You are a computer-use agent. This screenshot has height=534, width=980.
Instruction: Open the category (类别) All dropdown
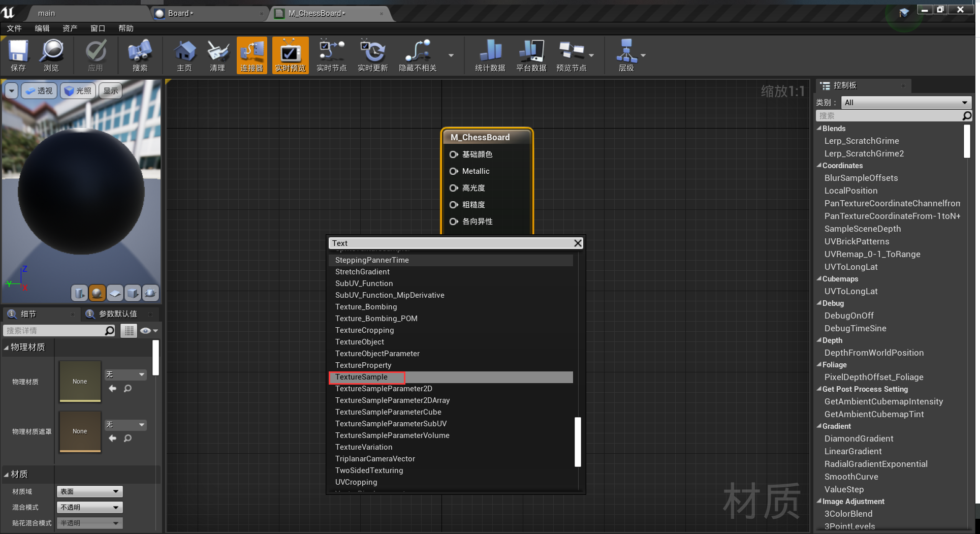point(906,103)
